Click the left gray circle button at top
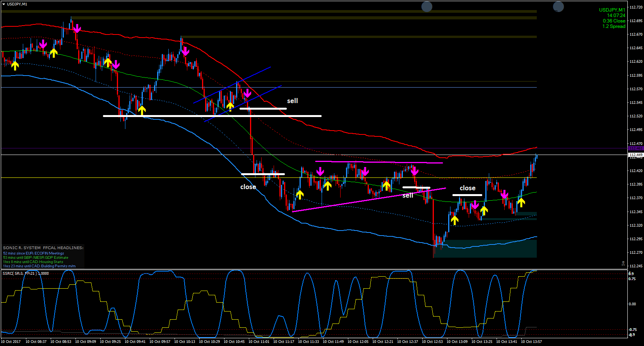This screenshot has width=644, height=346. click(x=426, y=7)
